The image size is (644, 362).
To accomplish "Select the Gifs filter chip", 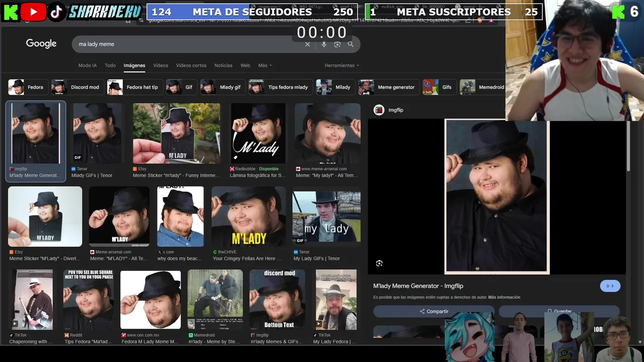I will coord(439,87).
